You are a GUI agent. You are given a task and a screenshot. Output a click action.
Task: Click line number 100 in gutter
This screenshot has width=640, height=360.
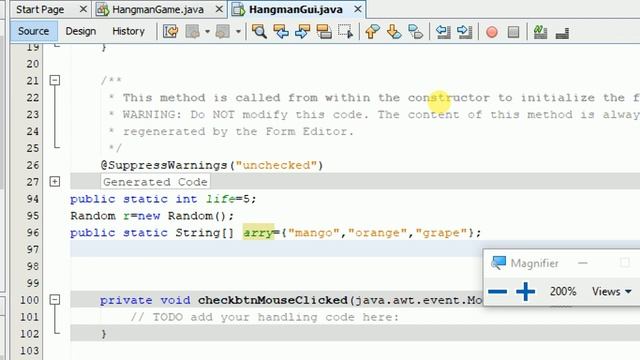click(x=29, y=300)
